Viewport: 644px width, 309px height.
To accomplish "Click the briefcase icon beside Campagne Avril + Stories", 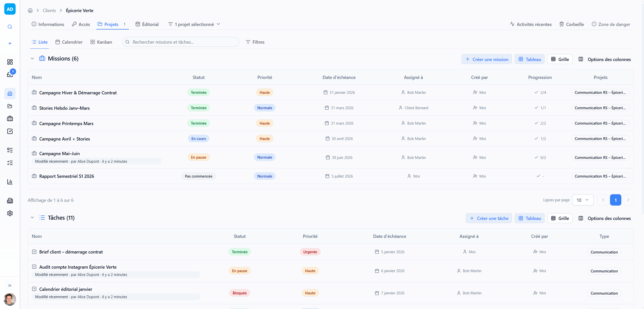I will (34, 138).
